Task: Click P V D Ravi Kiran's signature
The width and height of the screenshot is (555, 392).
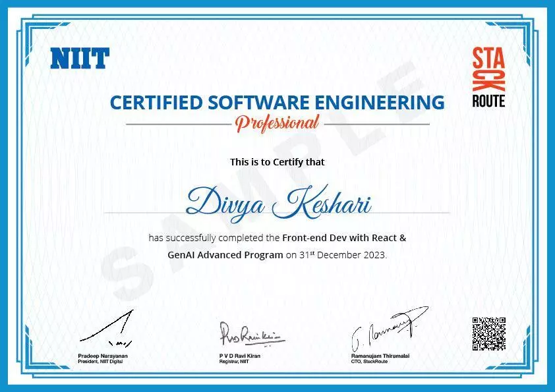Action: pyautogui.click(x=250, y=335)
